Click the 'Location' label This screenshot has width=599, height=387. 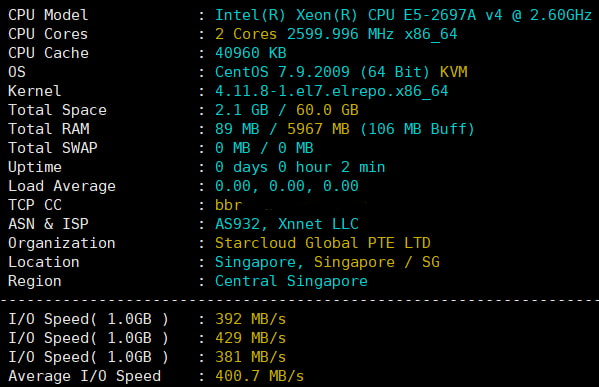click(x=44, y=262)
